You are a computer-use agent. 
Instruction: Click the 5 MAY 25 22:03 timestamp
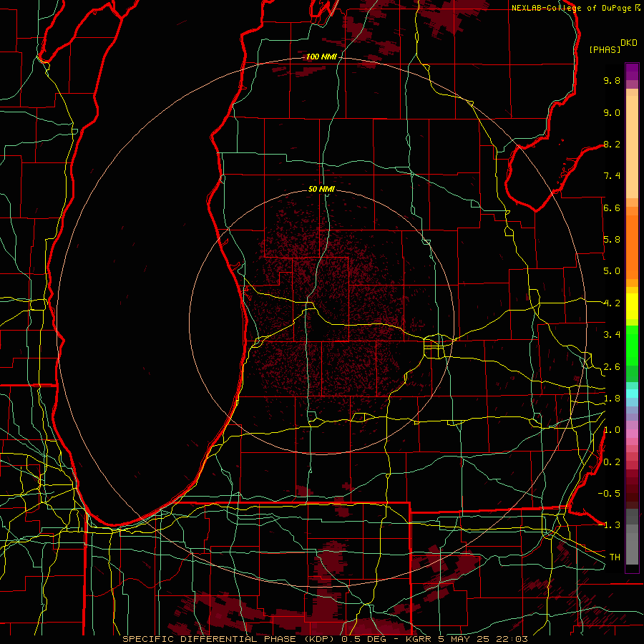(x=484, y=639)
